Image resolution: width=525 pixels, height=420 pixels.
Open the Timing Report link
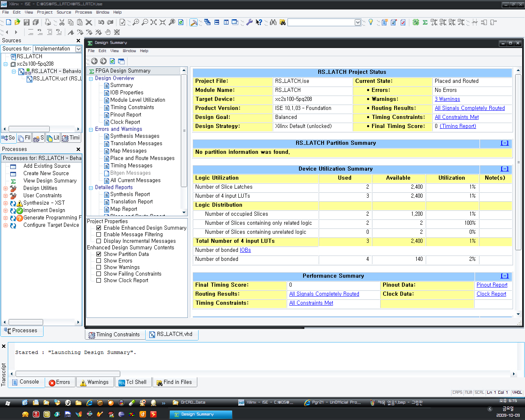[x=458, y=126]
